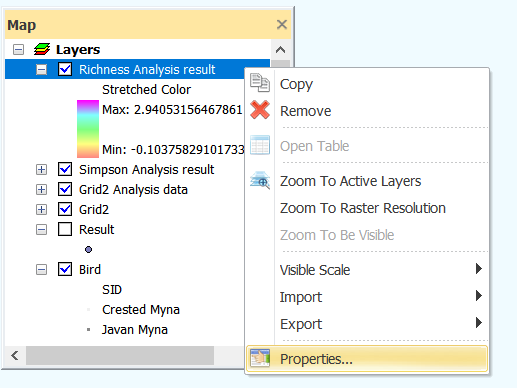Viewport: 517px width, 388px height.
Task: Click the Max: 2.94053156467861 value
Action: [x=172, y=110]
